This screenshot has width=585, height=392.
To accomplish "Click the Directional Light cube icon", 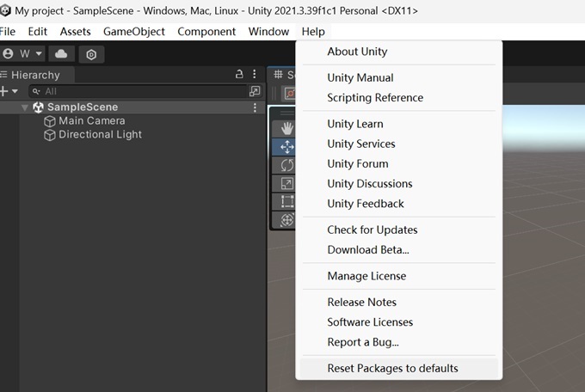I will 50,135.
